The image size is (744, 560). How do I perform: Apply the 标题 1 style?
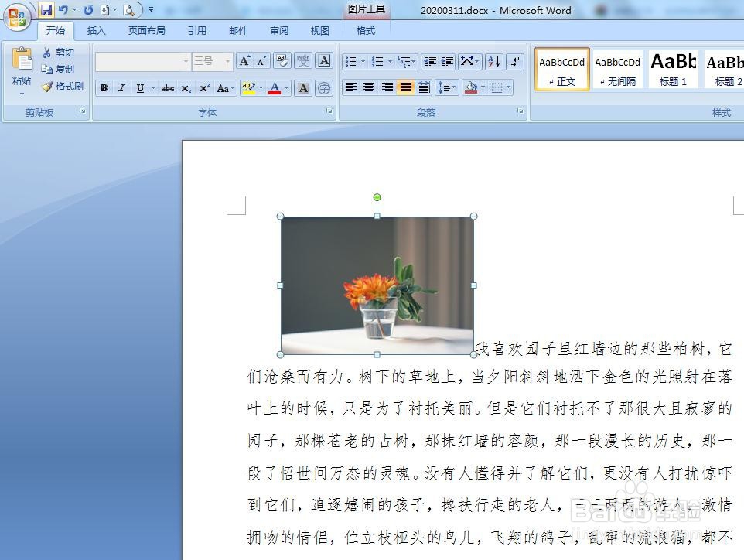(x=672, y=70)
